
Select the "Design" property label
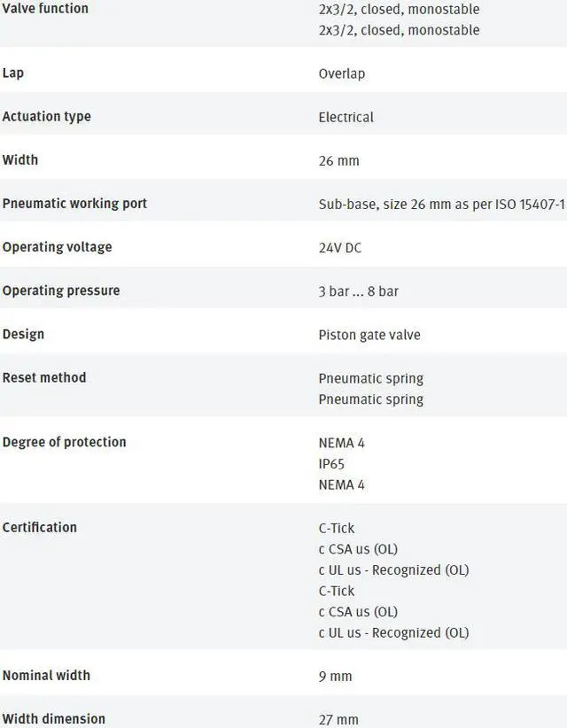click(23, 334)
